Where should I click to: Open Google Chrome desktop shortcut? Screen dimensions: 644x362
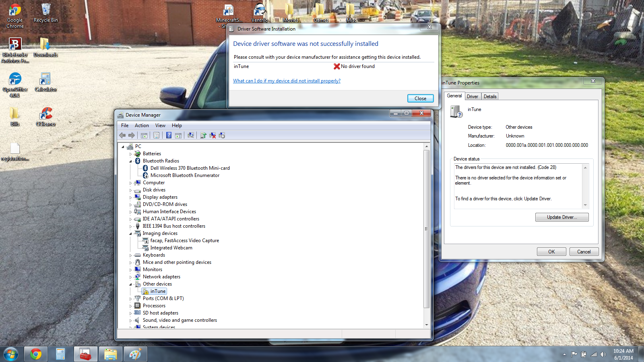pyautogui.click(x=15, y=16)
